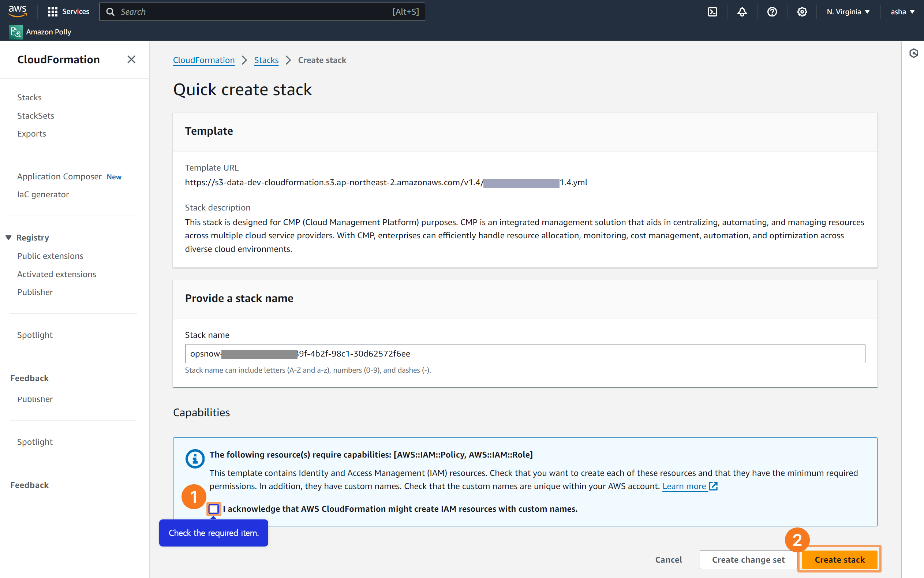Image resolution: width=924 pixels, height=578 pixels.
Task: Click the orange Create stack button
Action: point(839,559)
